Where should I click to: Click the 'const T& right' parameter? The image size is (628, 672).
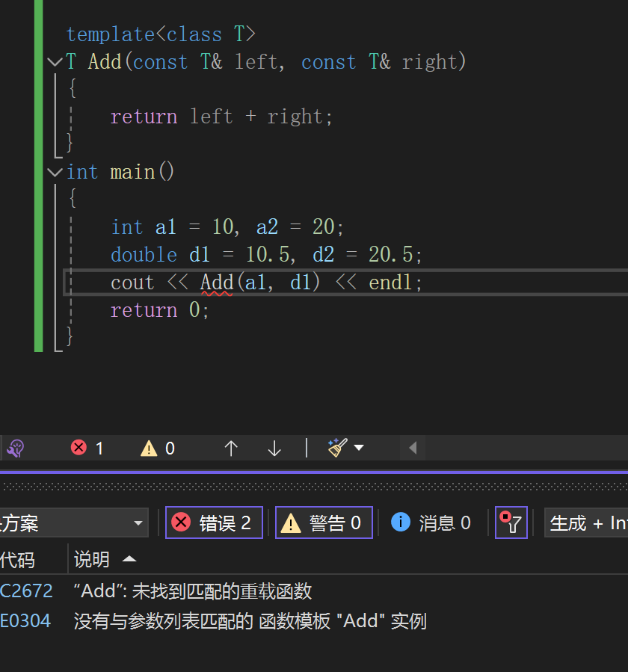click(379, 62)
